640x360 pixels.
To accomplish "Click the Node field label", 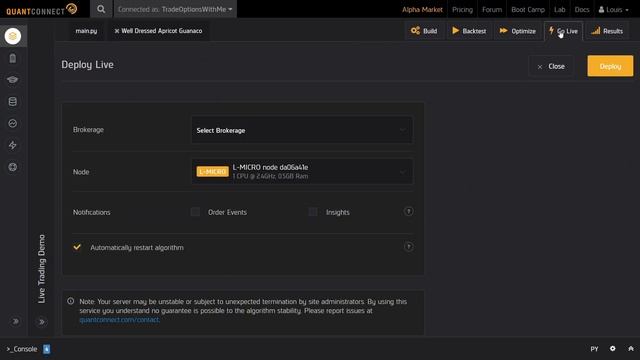I will (x=81, y=172).
